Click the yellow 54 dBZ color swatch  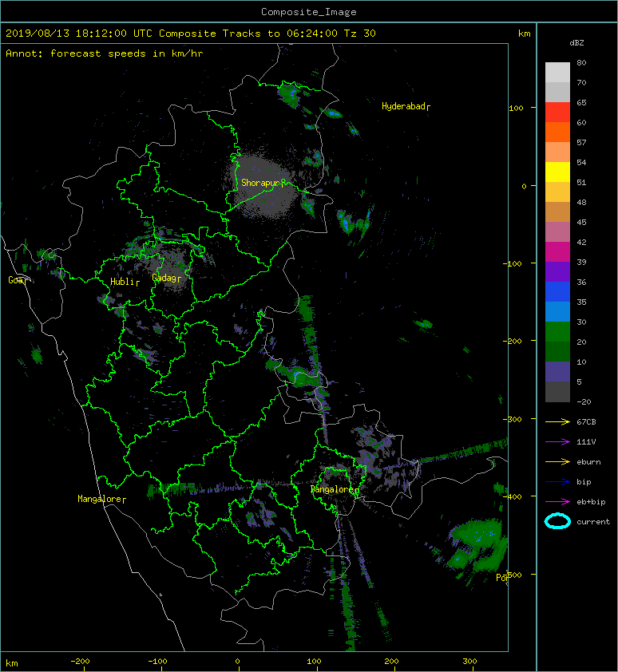pyautogui.click(x=557, y=172)
